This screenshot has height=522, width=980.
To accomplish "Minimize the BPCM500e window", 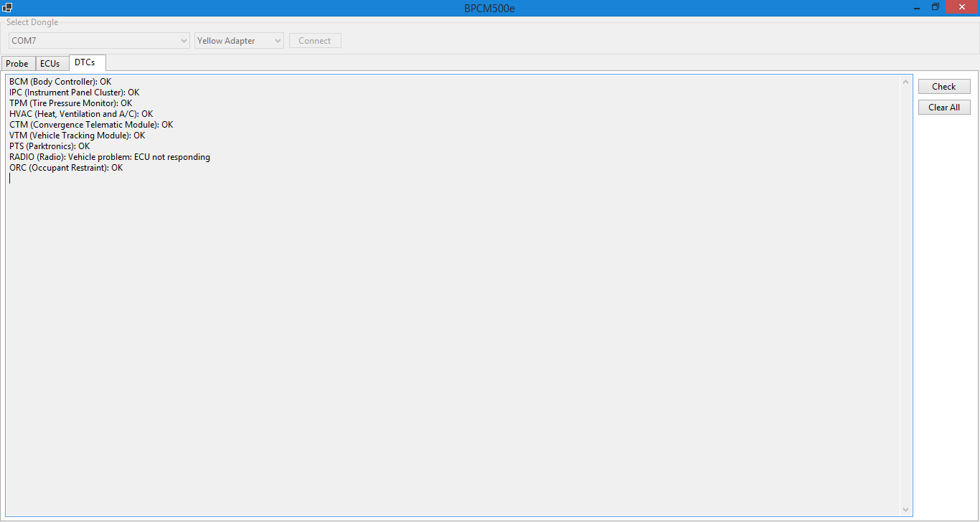I will point(916,7).
